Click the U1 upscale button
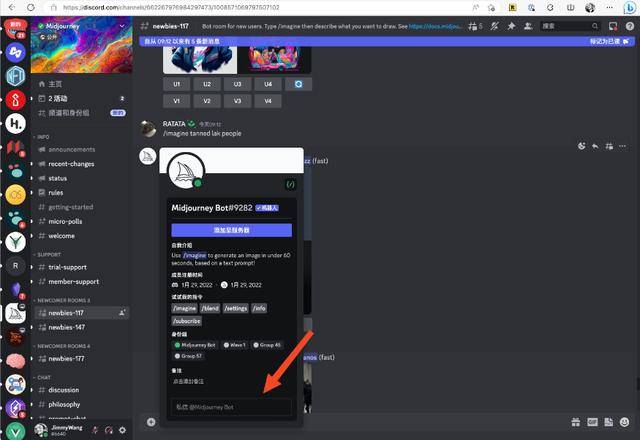The height and width of the screenshot is (440, 640). (x=176, y=84)
